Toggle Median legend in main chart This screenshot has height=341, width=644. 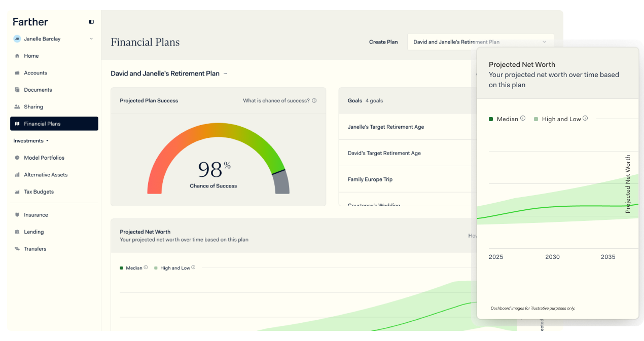tap(131, 268)
